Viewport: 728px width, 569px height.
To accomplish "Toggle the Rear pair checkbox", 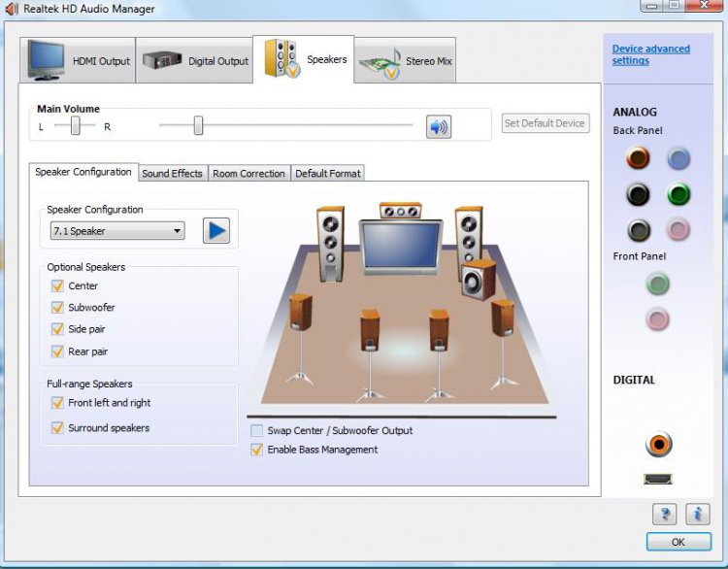I will [57, 351].
